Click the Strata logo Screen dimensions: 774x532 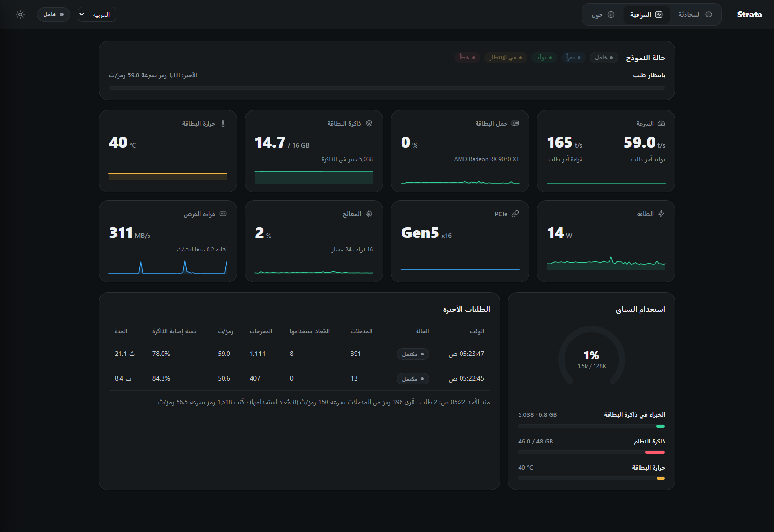(x=749, y=15)
